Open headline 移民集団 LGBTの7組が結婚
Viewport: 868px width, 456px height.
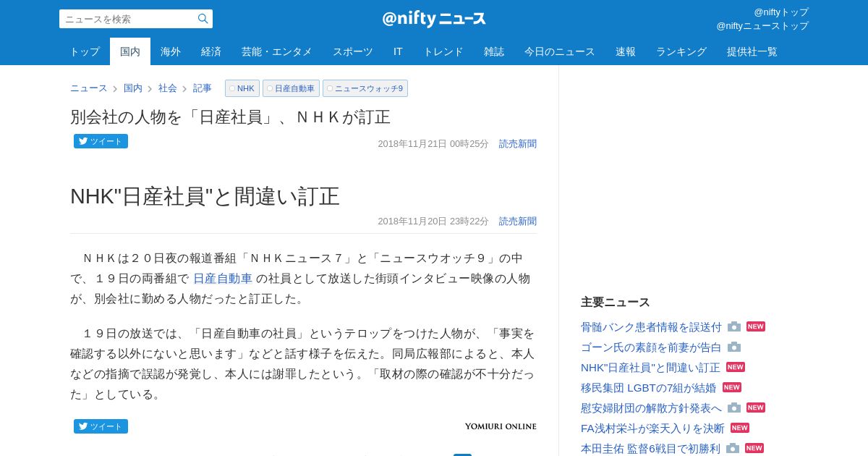[649, 388]
